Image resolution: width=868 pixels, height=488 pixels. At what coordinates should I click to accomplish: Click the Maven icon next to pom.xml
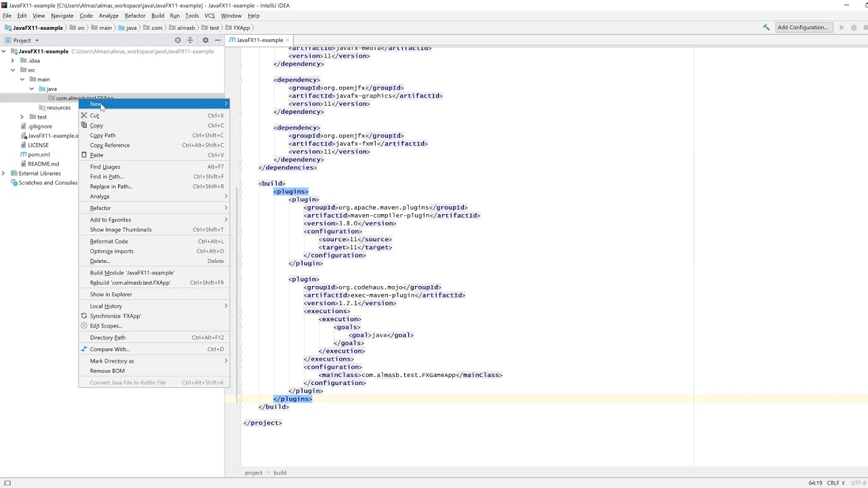click(23, 155)
